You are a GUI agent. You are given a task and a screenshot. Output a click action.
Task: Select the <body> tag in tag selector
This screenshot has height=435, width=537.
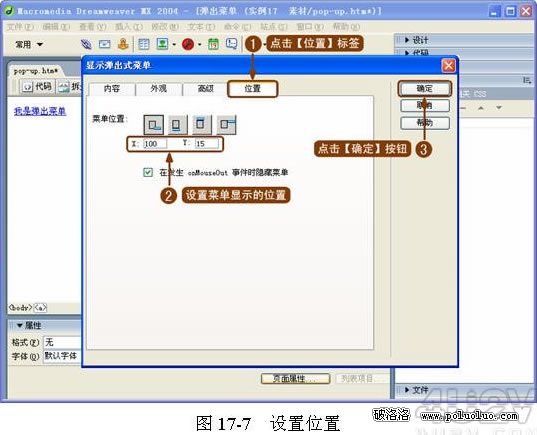(20, 307)
